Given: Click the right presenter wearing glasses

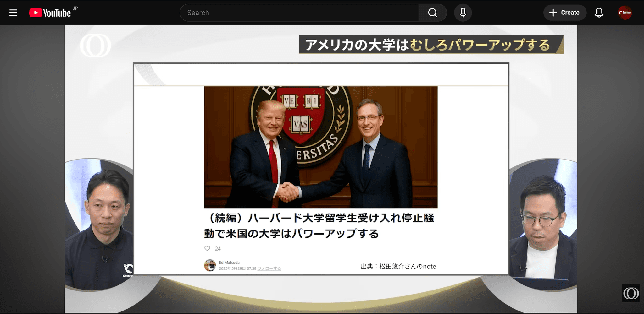Looking at the screenshot, I should 541,226.
